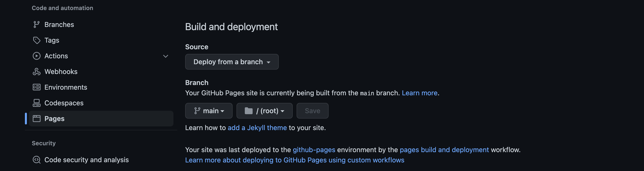Click the Pages browser-window icon
Screen dimensions: 644x171
[36, 119]
